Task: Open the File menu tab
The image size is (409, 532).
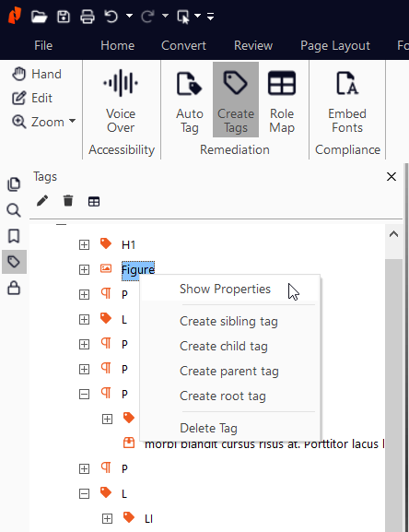Action: pyautogui.click(x=43, y=45)
